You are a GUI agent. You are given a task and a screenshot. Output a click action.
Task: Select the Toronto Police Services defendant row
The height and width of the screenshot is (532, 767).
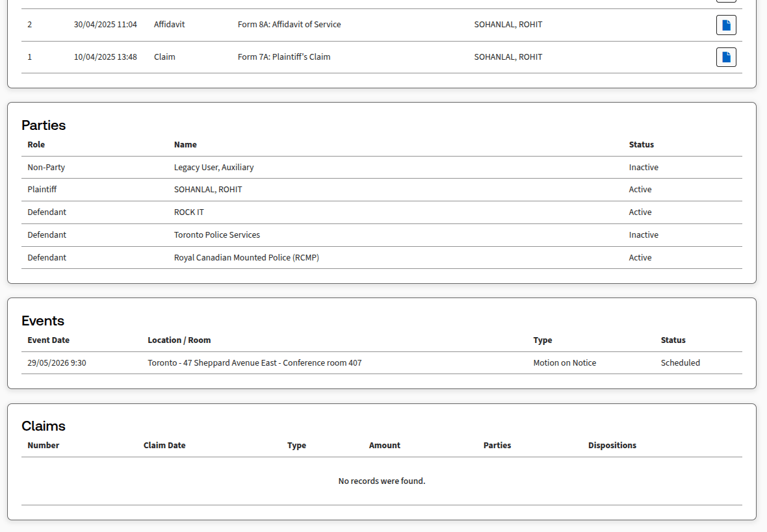point(382,235)
